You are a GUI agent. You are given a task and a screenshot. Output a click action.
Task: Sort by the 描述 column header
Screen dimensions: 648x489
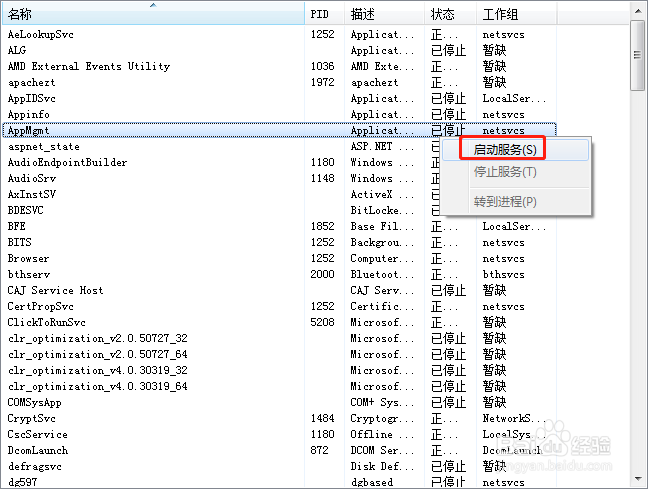[384, 14]
